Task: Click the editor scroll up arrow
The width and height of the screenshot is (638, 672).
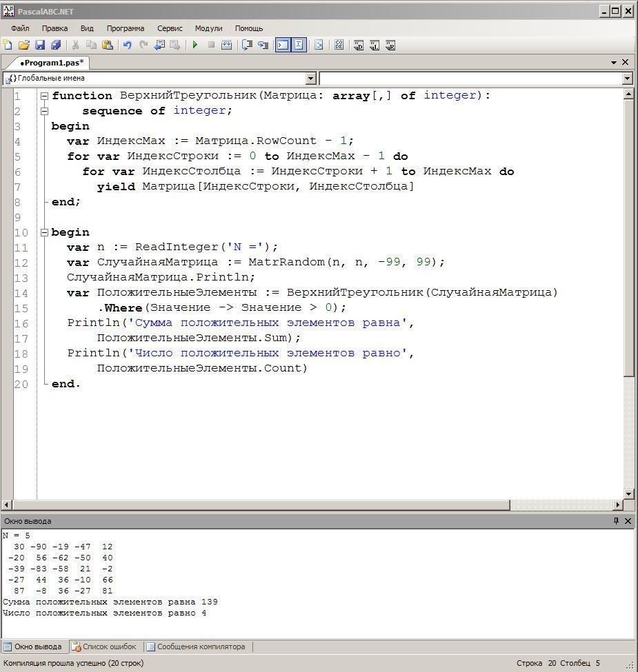Action: (628, 94)
